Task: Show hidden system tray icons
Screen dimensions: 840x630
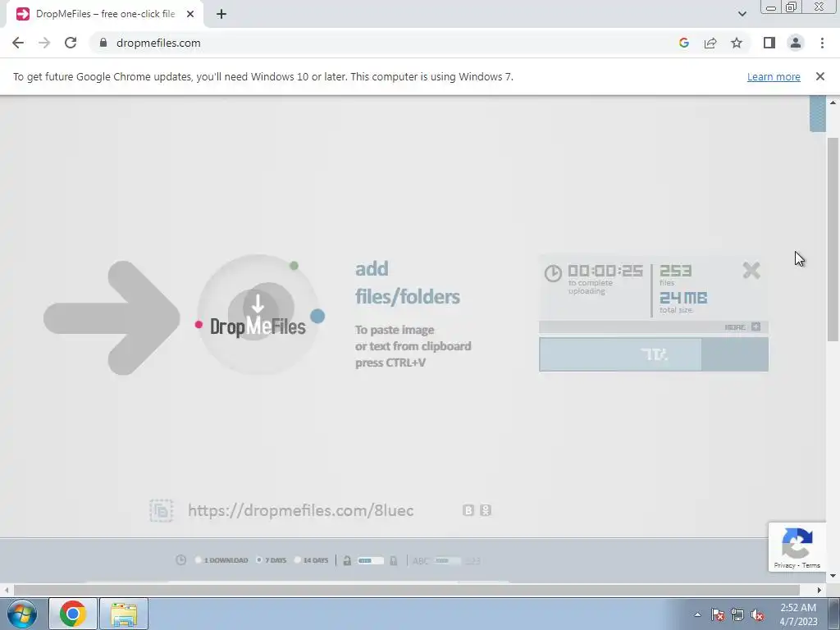Action: coord(697,614)
